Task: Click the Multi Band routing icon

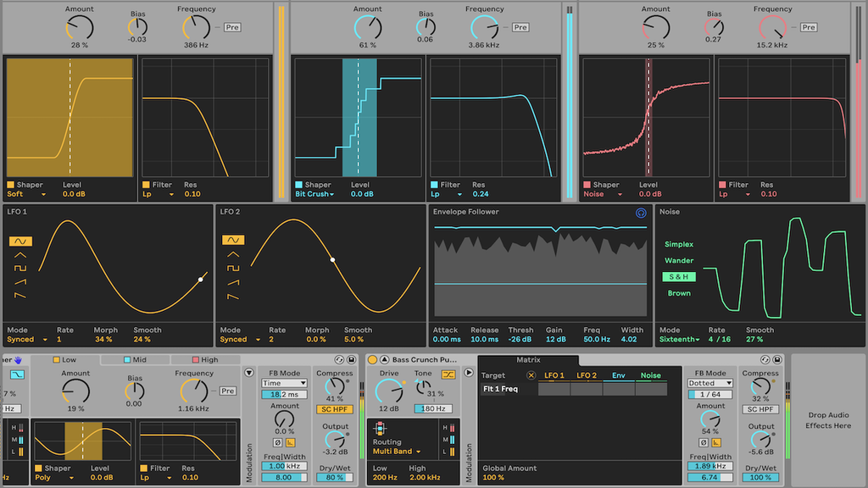Action: 378,430
